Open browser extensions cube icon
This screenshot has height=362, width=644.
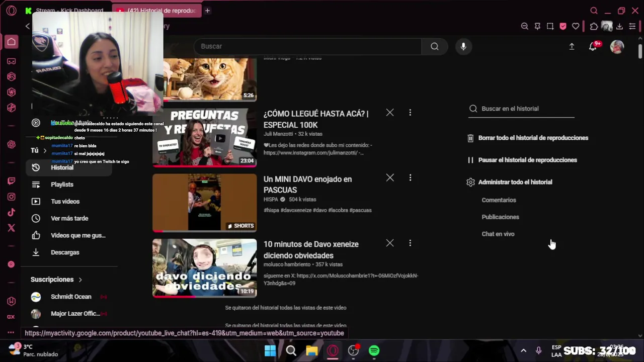tap(594, 26)
